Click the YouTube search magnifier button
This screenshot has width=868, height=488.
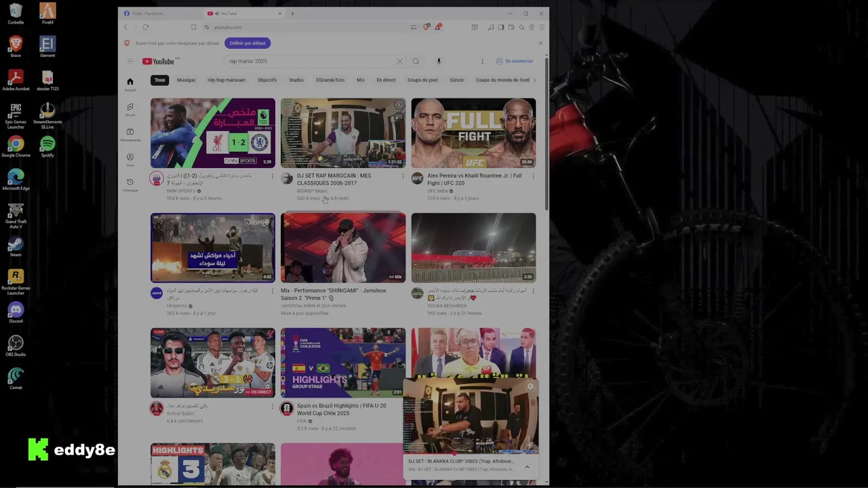[416, 61]
